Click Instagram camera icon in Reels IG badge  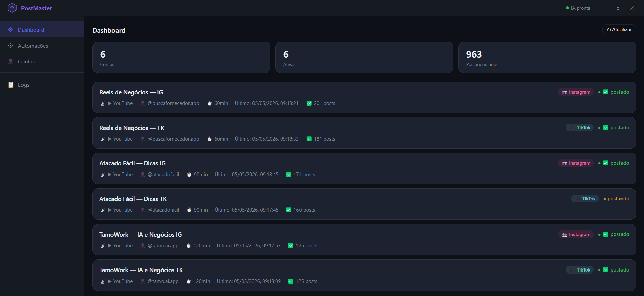pos(565,92)
